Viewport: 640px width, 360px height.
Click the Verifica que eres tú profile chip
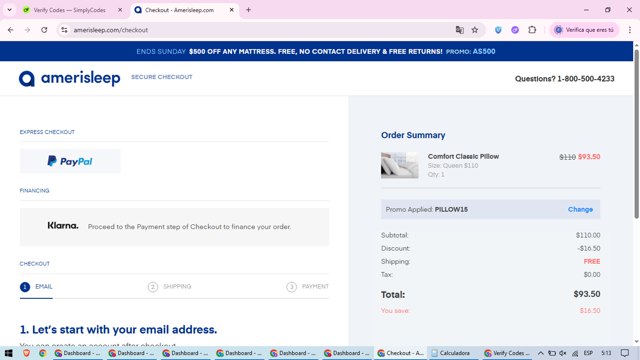(x=584, y=30)
